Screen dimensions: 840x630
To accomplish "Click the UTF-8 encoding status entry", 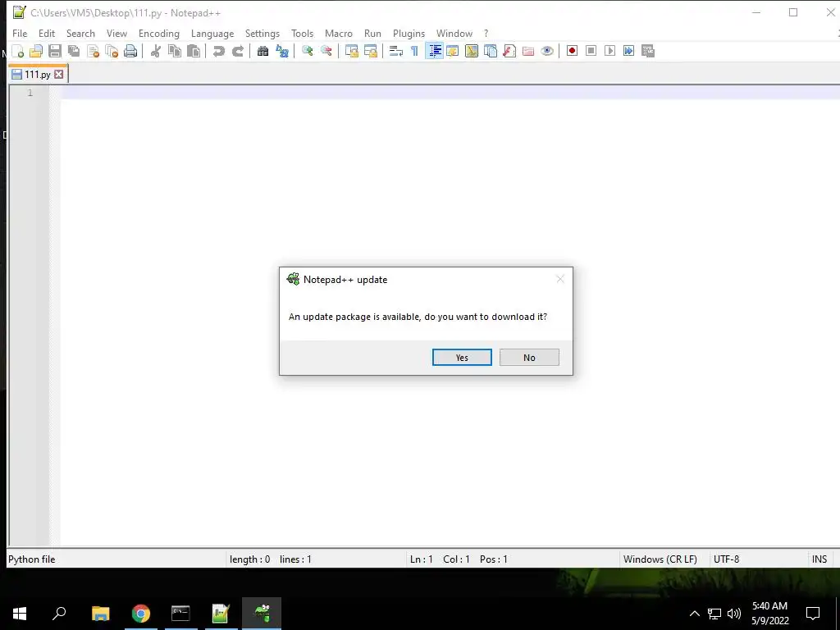I will pyautogui.click(x=727, y=559).
